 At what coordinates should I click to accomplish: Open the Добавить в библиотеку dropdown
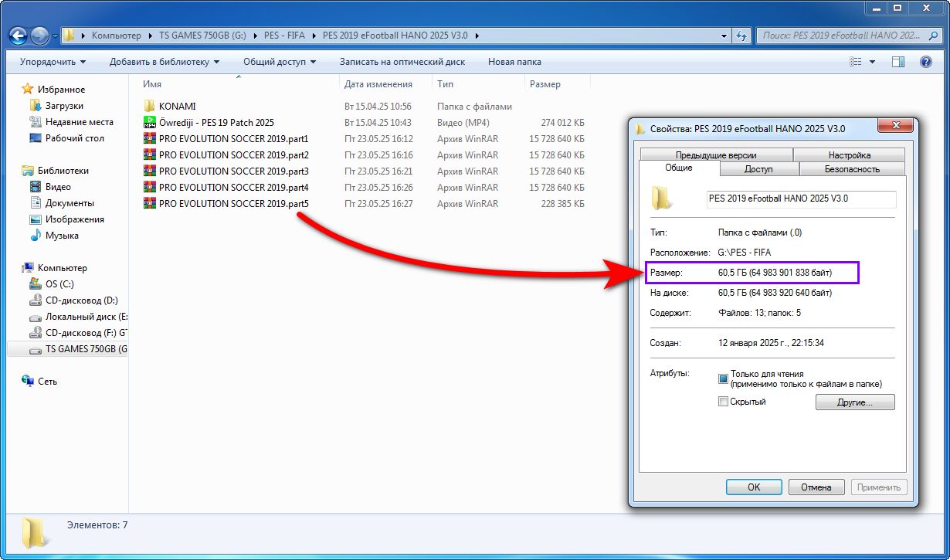pyautogui.click(x=165, y=62)
